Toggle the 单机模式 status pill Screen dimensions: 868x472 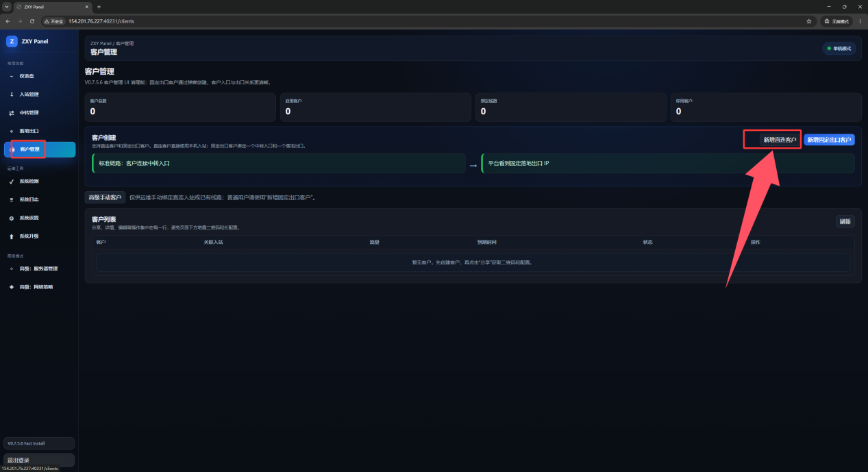pos(839,49)
